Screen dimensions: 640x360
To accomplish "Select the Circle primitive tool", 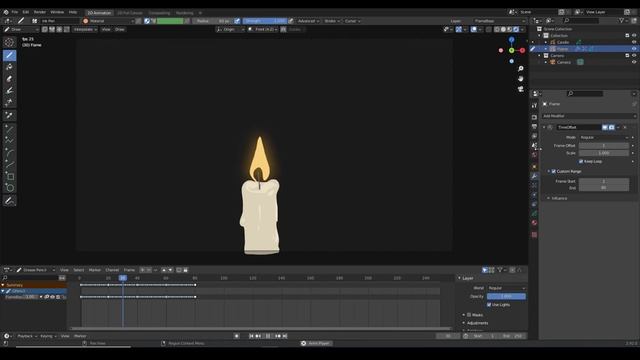I will coord(9,188).
